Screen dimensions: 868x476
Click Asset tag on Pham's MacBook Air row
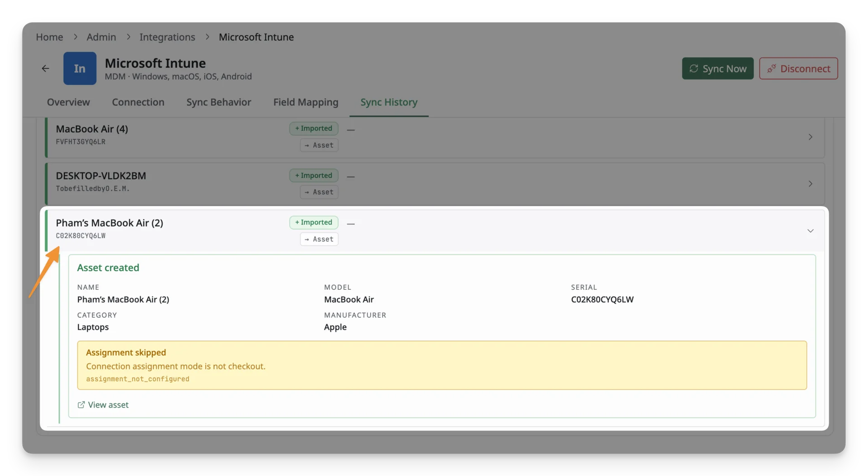tap(319, 239)
